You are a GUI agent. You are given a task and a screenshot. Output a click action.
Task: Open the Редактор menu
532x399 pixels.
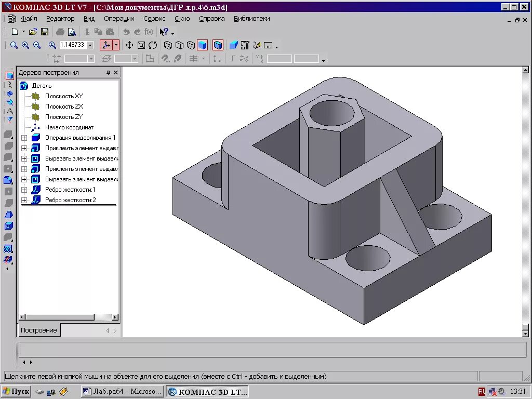click(60, 19)
